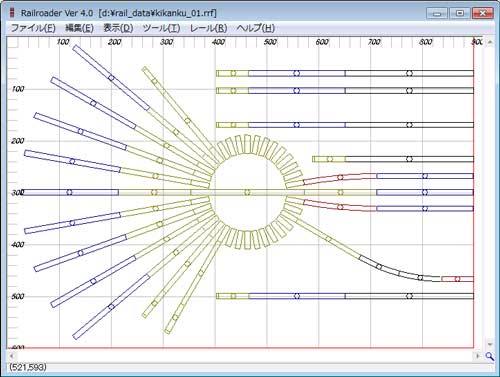
Task: Select the topmost blue straight rail on the right
Action: pyautogui.click(x=297, y=73)
